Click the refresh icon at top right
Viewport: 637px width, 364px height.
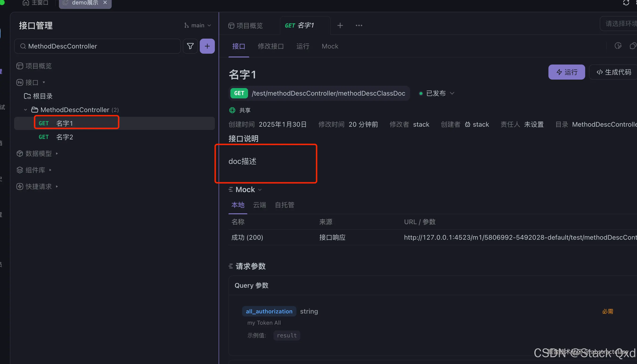pyautogui.click(x=626, y=3)
